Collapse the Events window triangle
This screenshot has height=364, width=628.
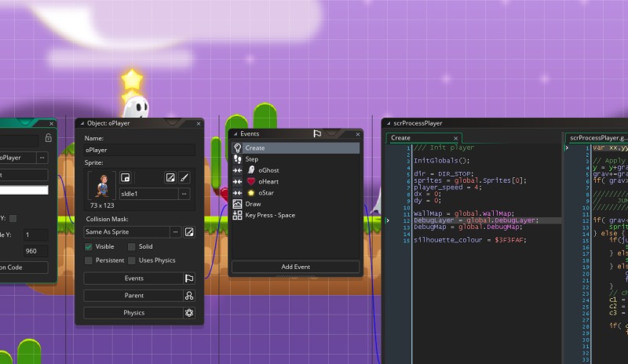tap(235, 133)
